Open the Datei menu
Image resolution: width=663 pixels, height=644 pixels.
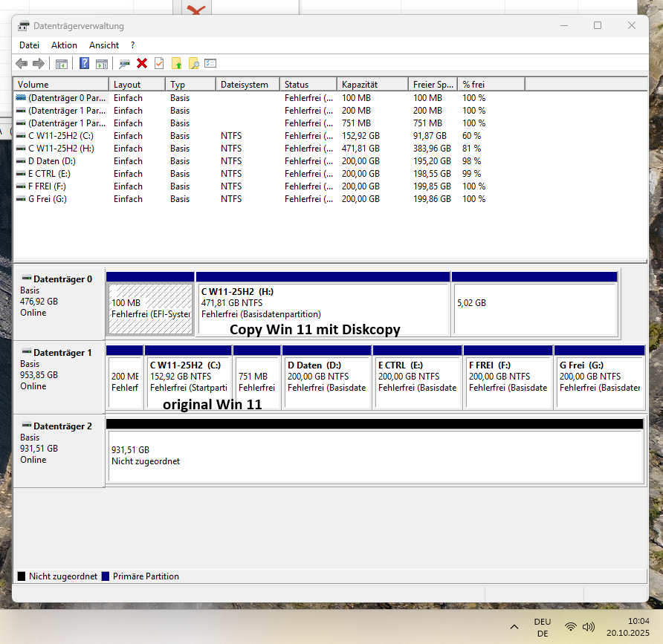pos(29,45)
